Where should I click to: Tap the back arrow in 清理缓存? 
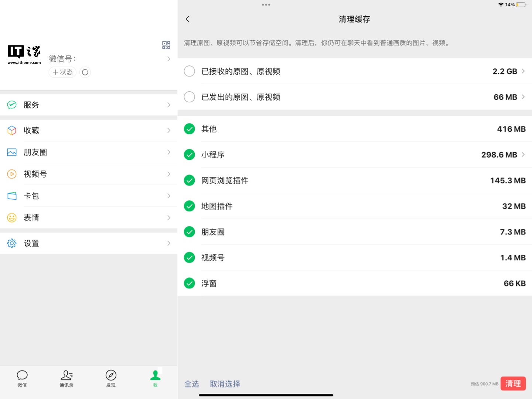pos(188,19)
